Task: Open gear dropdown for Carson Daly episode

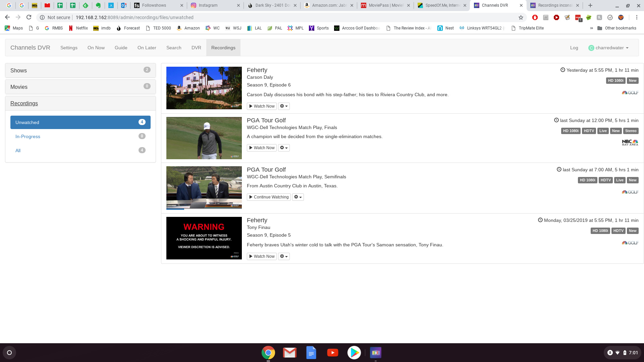Action: click(x=284, y=106)
